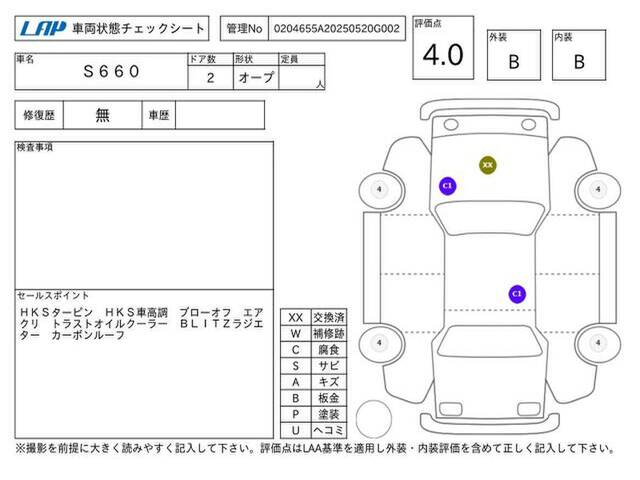Click the HKSタービン sales point text
640x480 pixels.
(x=57, y=313)
